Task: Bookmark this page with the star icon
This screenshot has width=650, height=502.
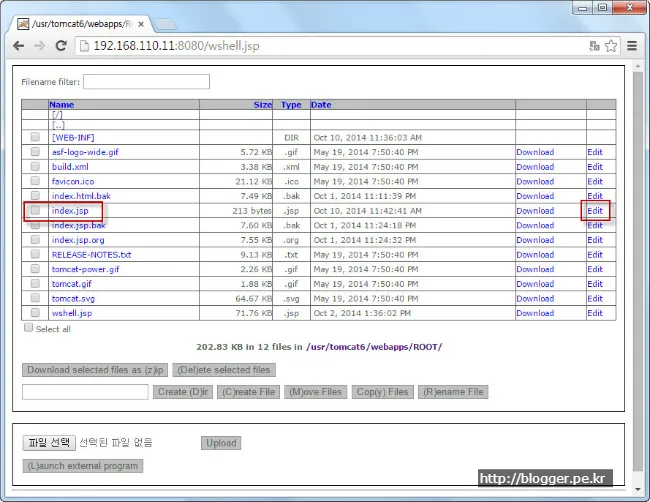Action: tap(611, 46)
